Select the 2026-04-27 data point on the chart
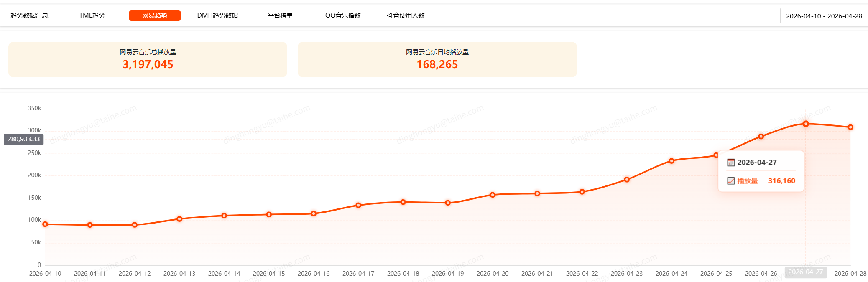 806,124
